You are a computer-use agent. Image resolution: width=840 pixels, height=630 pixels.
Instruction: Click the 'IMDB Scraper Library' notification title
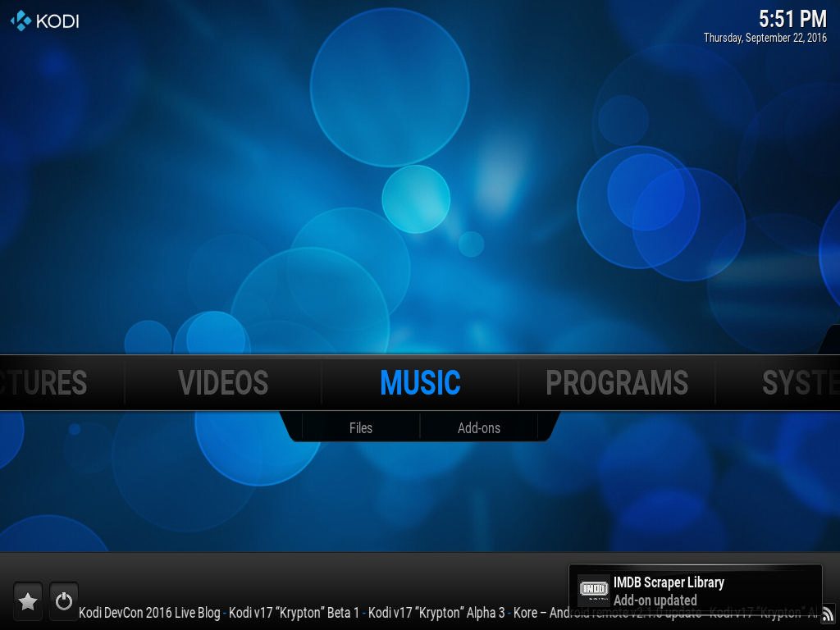point(669,582)
